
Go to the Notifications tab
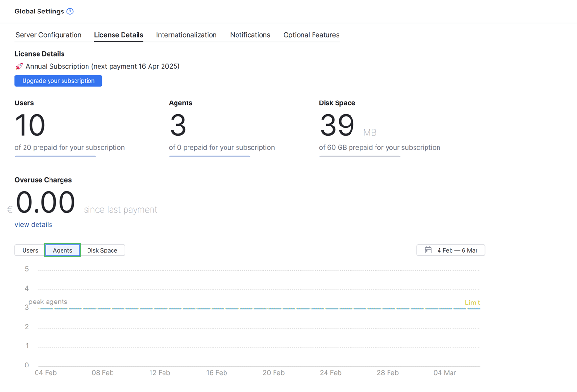coord(250,35)
